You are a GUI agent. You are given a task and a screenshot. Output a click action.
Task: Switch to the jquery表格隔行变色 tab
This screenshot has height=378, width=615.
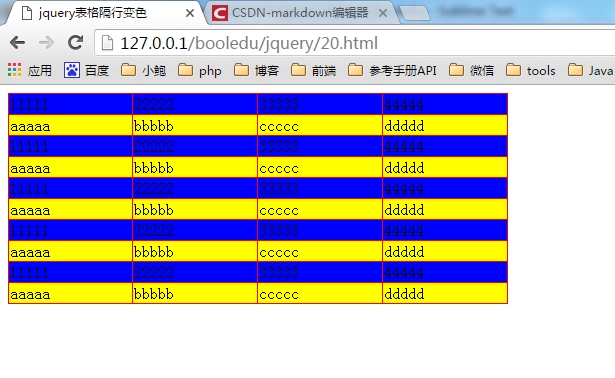104,13
